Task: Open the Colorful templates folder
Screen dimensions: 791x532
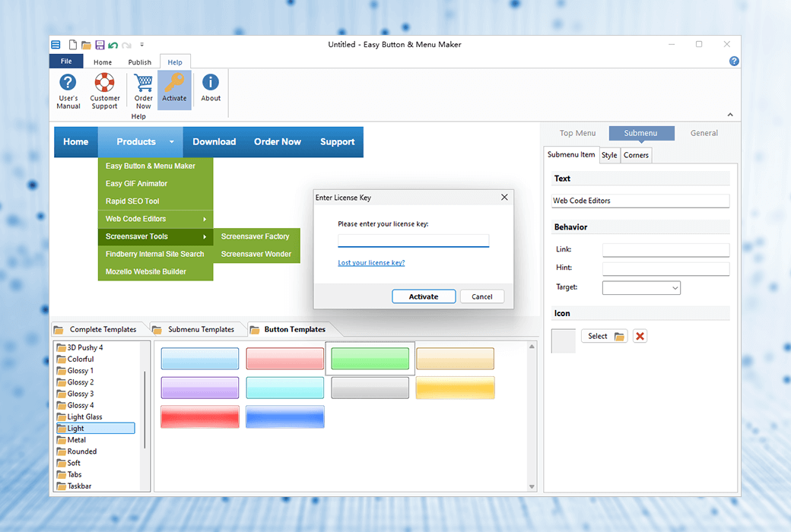Action: [75, 359]
